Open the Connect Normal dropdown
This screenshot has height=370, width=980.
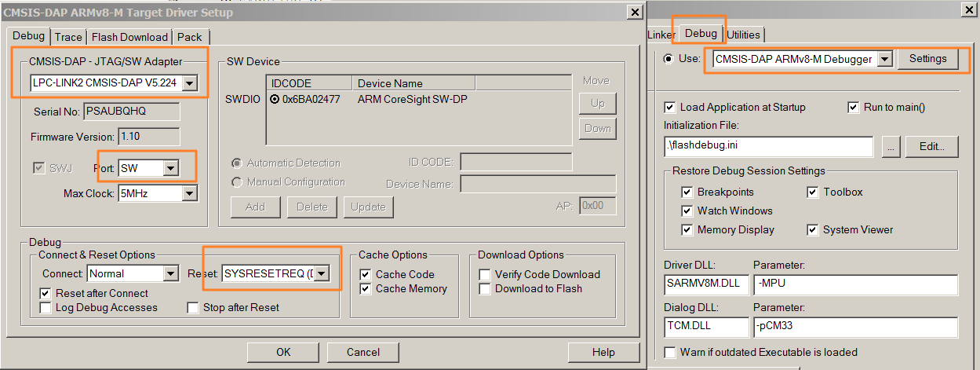(171, 273)
